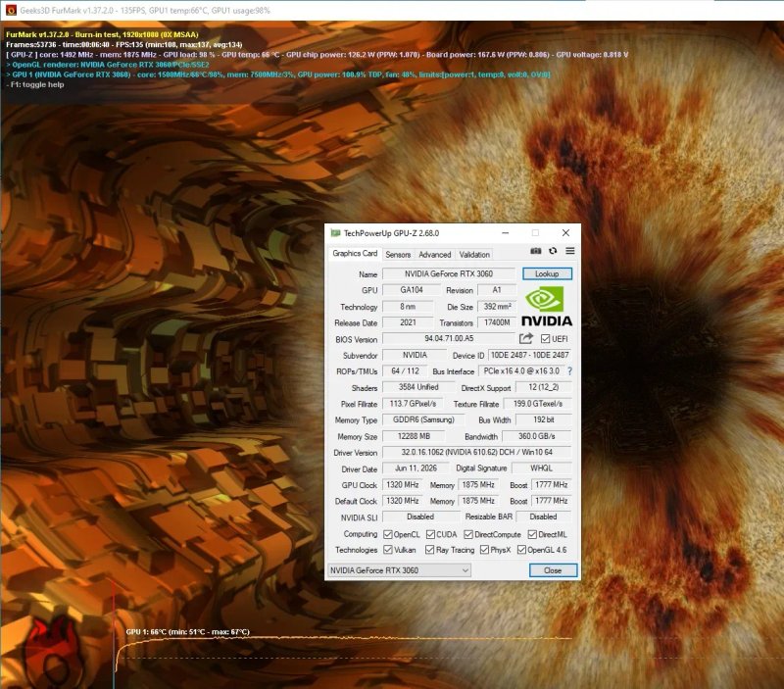Close the GPU-Z window with X
Viewport: 784px width, 689px height.
coord(565,233)
